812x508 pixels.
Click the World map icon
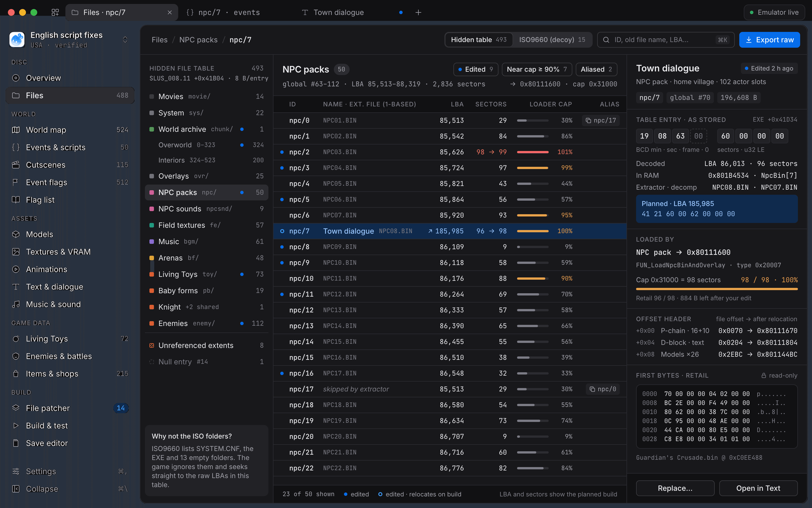click(16, 130)
